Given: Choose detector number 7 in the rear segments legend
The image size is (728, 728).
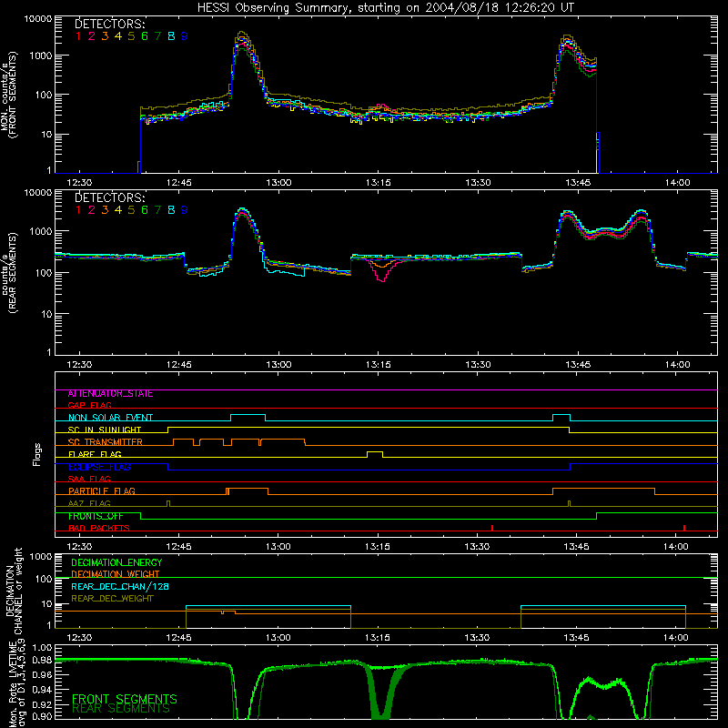Looking at the screenshot, I should pyautogui.click(x=157, y=210).
